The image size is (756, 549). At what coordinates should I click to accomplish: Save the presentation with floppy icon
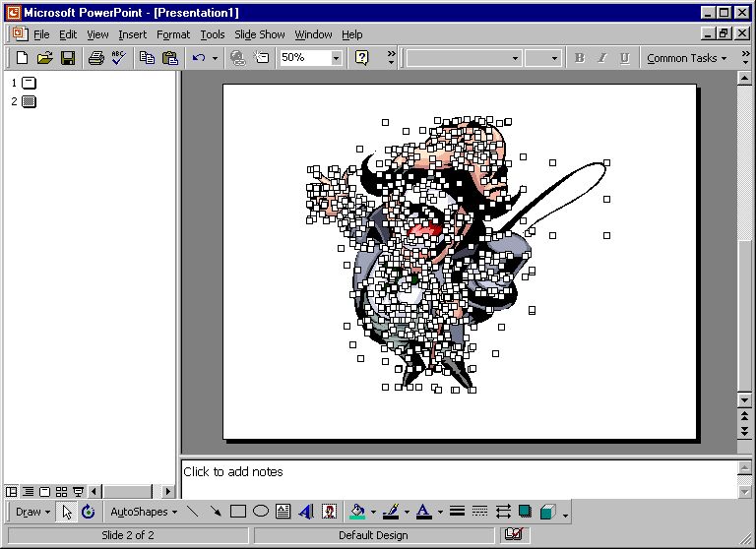click(x=68, y=58)
